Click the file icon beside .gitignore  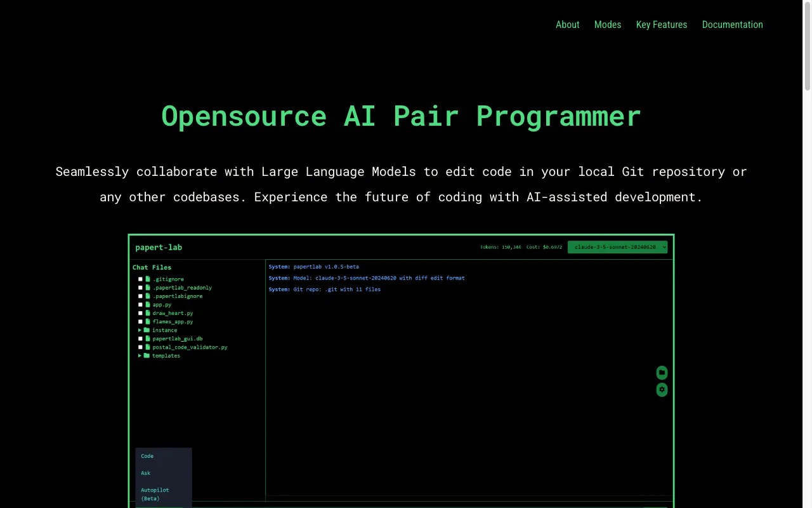click(x=148, y=279)
